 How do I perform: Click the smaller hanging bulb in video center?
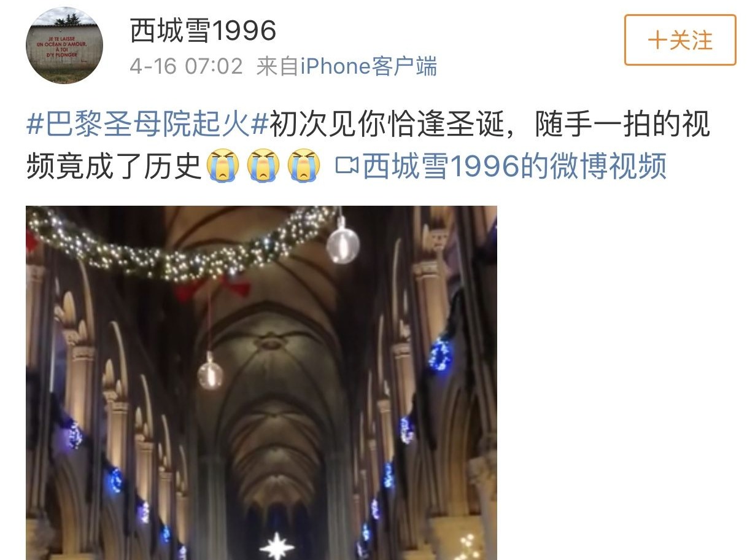[211, 372]
